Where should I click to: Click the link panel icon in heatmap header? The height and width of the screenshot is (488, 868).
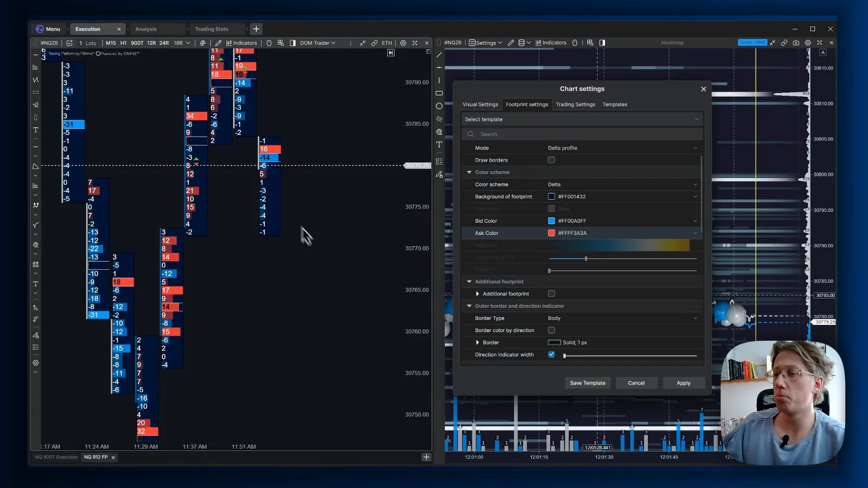point(784,43)
